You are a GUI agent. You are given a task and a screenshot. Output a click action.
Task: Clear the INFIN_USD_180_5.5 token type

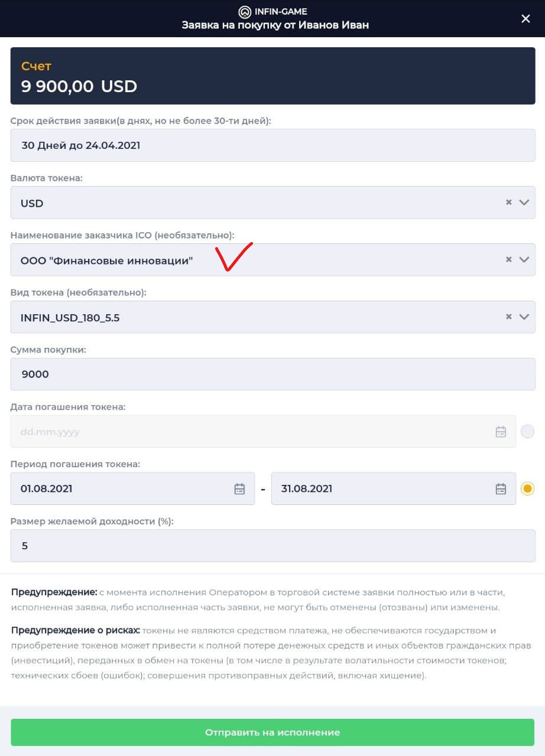[508, 317]
